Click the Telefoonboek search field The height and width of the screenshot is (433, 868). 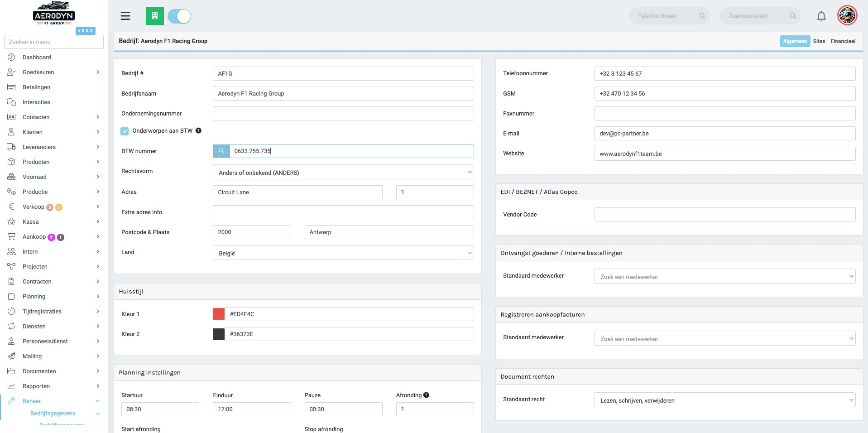tap(669, 16)
